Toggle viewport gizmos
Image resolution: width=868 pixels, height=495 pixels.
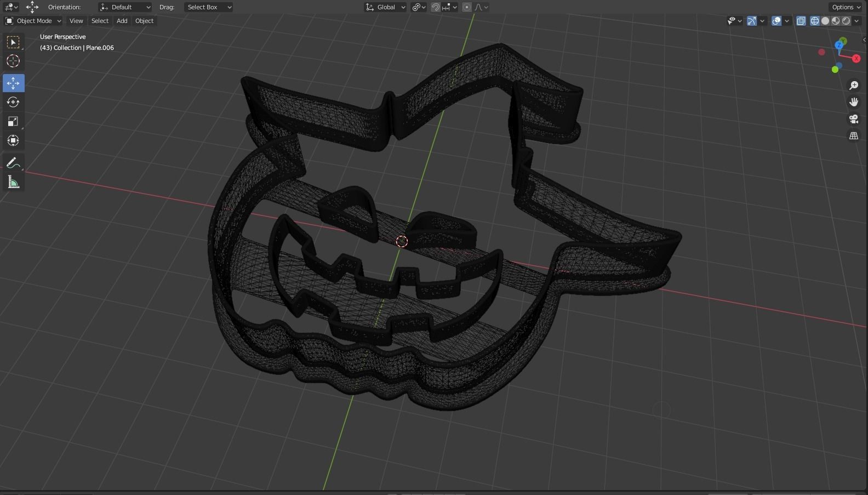coord(752,21)
